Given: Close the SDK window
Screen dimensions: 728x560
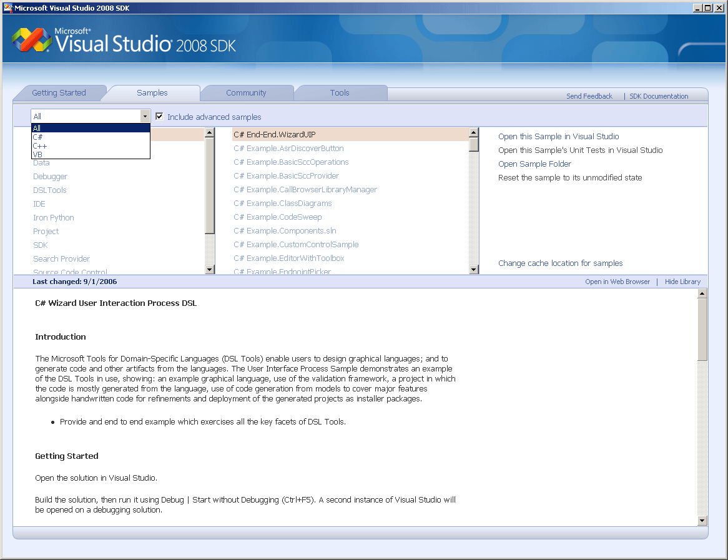Looking at the screenshot, I should click(719, 8).
